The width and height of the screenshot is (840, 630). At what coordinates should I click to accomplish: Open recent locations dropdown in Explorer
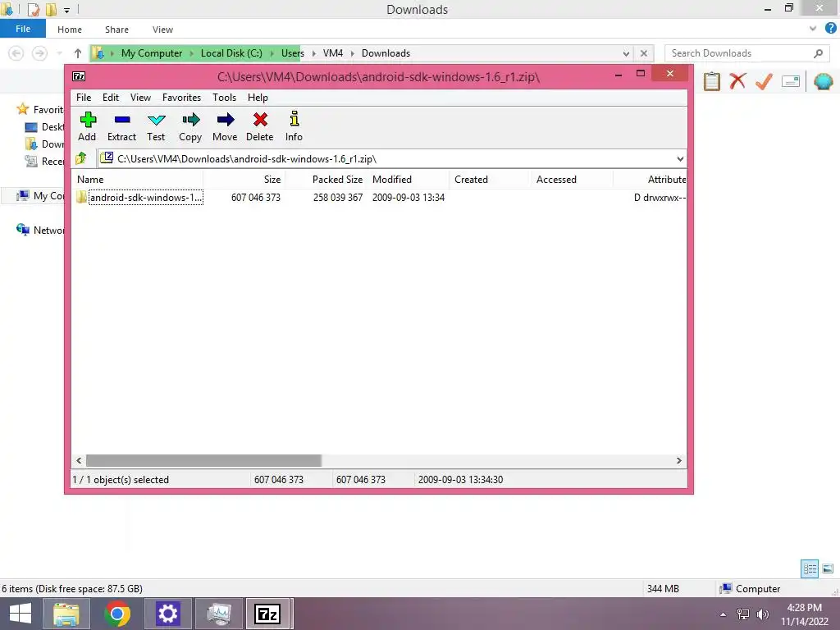(x=59, y=53)
